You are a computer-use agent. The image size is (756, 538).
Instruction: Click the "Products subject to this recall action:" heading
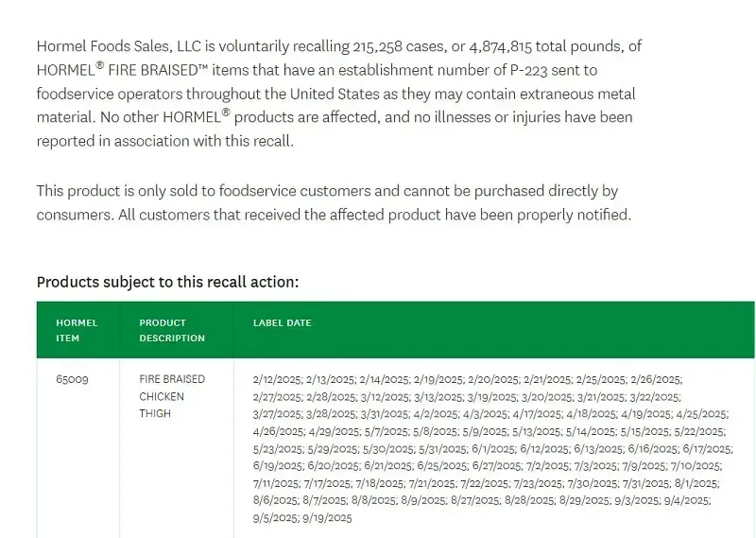167,282
